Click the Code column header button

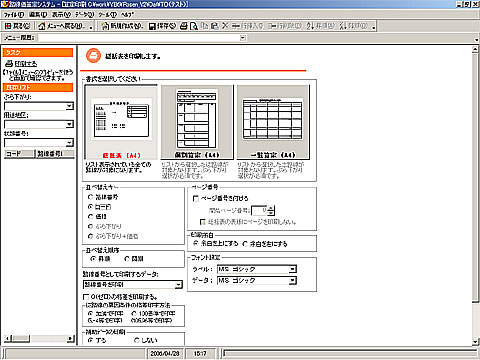coord(19,154)
